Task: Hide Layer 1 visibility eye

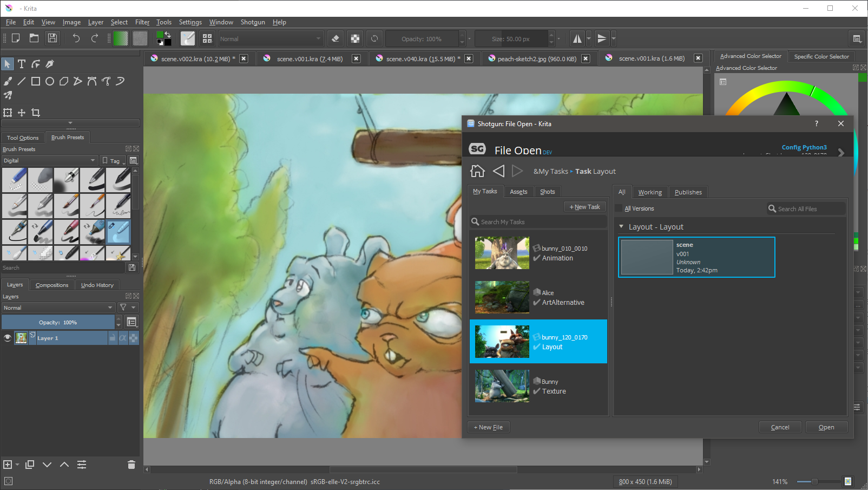Action: tap(8, 338)
